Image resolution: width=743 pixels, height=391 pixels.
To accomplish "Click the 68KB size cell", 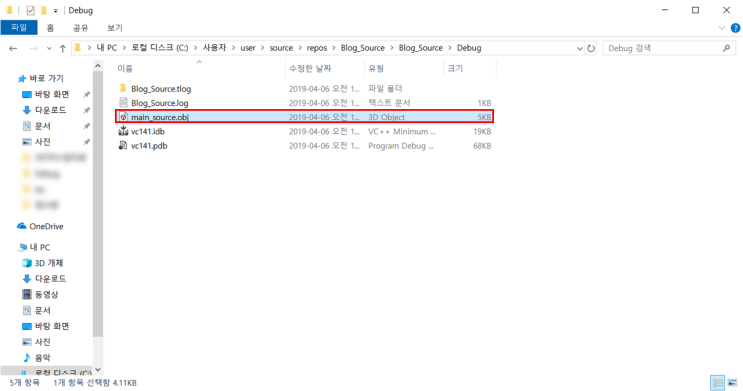I will [x=482, y=146].
